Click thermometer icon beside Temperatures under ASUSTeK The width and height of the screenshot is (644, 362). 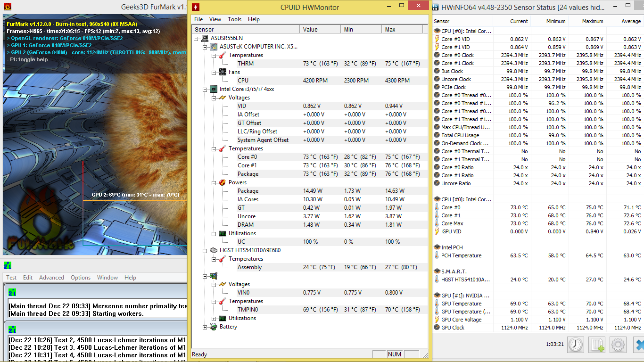click(x=223, y=55)
